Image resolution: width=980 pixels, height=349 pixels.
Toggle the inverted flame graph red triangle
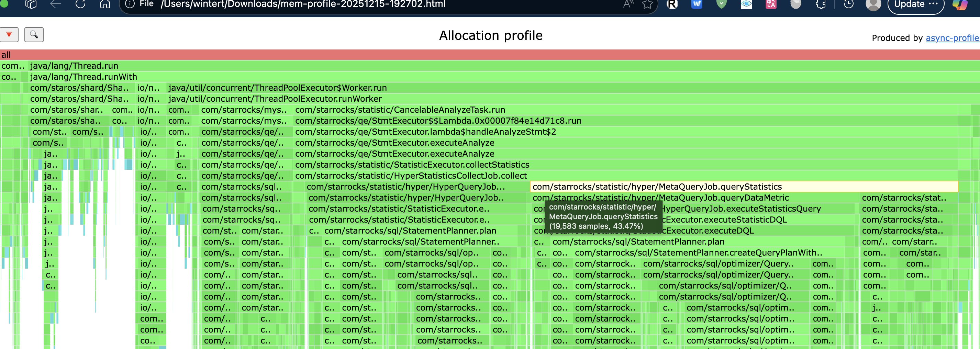pos(9,35)
